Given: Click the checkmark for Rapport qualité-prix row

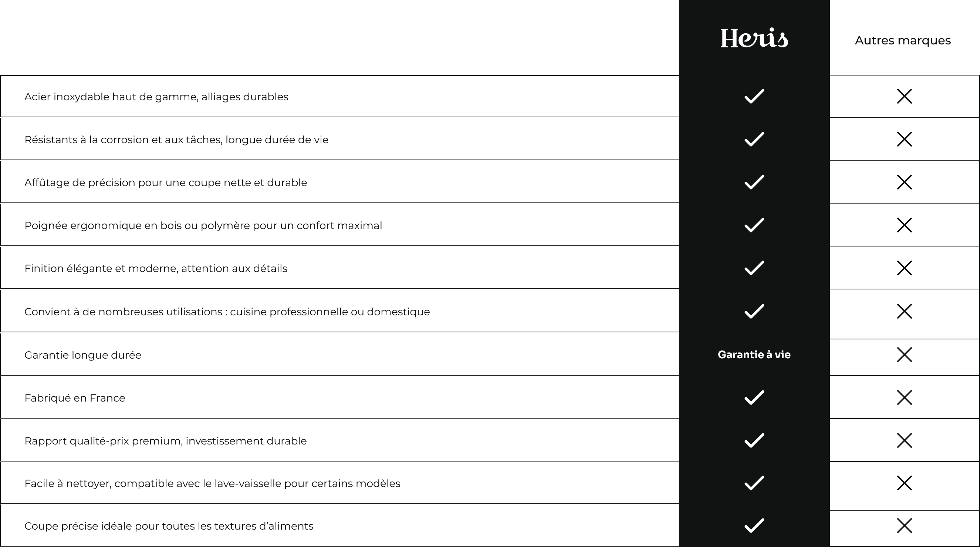Looking at the screenshot, I should [754, 440].
